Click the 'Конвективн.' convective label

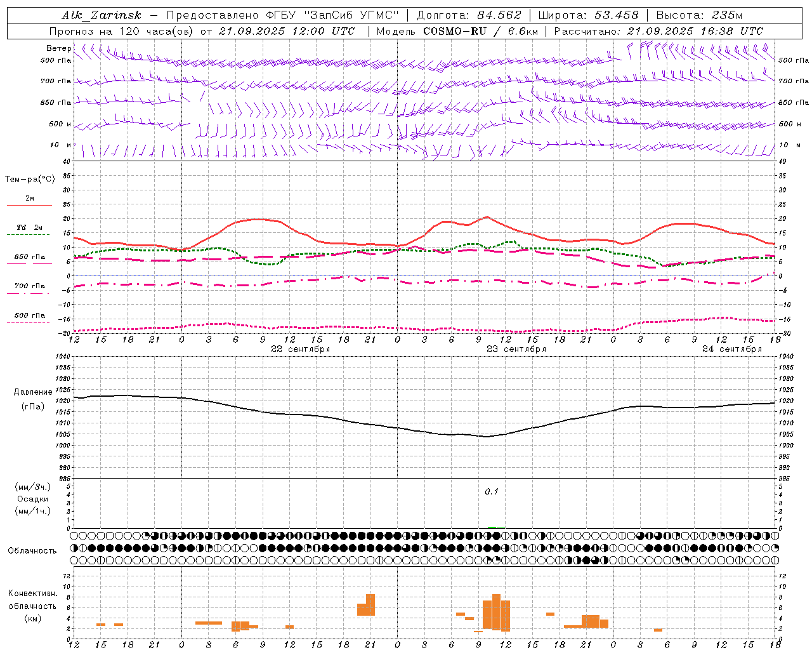[33, 594]
